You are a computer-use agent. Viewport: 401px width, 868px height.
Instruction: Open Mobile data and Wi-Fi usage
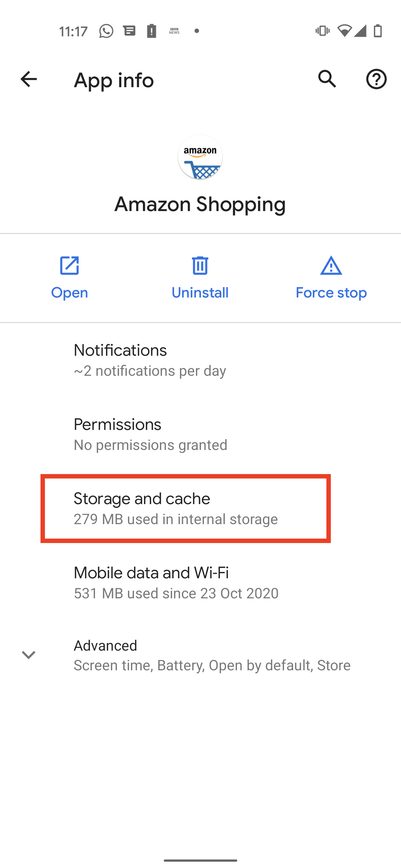tap(200, 583)
